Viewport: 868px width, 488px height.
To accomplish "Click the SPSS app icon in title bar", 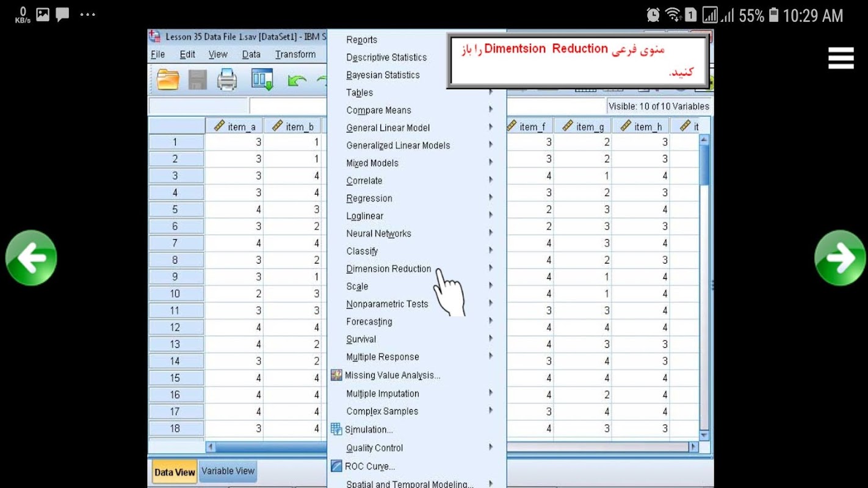I will [155, 37].
